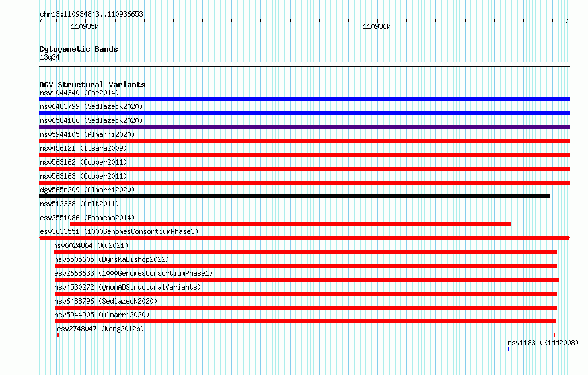
Task: Open nsv563163 (Cooper2011) label
Action: pos(83,176)
